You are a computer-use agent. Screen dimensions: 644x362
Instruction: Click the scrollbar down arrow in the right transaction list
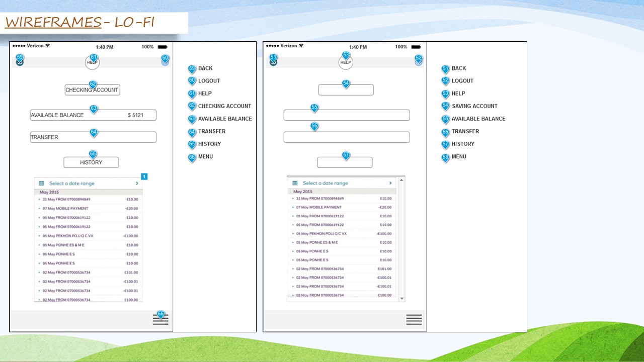[401, 299]
